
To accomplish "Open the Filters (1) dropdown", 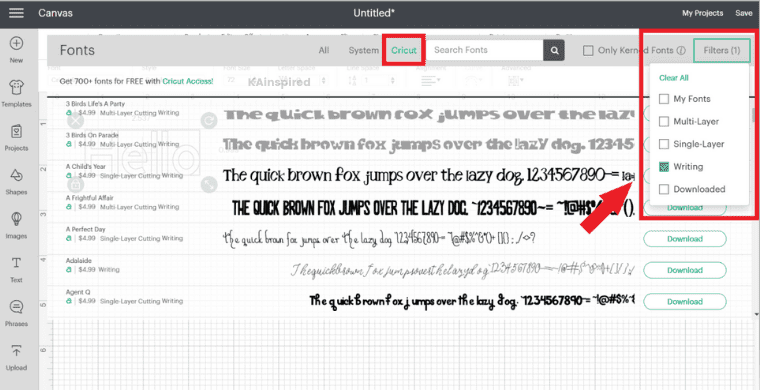I will pyautogui.click(x=722, y=50).
